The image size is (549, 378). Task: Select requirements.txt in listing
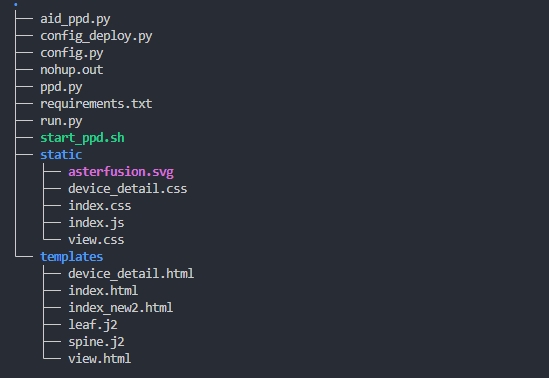click(x=96, y=104)
